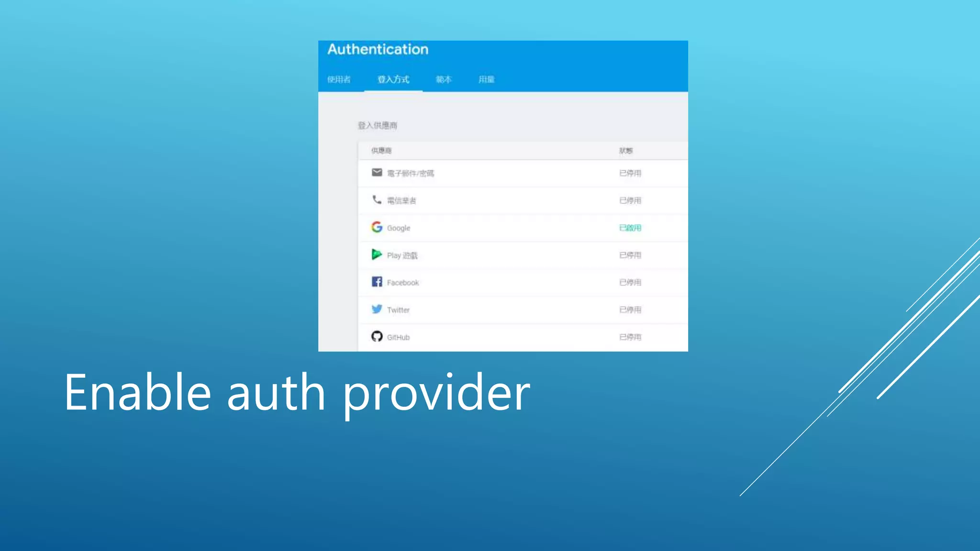Image resolution: width=980 pixels, height=551 pixels.
Task: Click the phone provider icon
Action: (x=377, y=199)
